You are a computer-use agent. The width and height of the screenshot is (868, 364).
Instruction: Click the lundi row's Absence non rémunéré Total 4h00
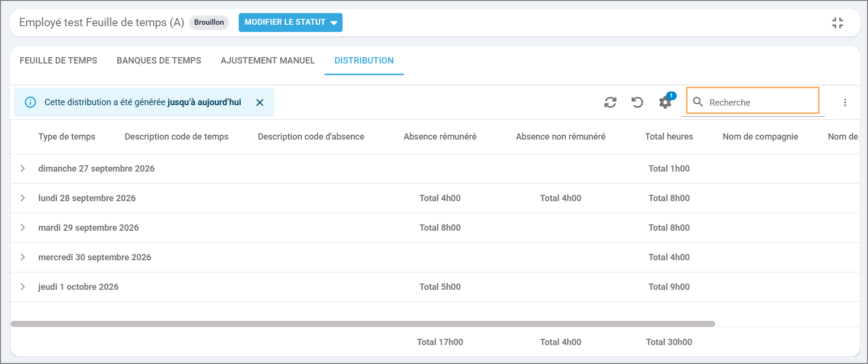[560, 198]
